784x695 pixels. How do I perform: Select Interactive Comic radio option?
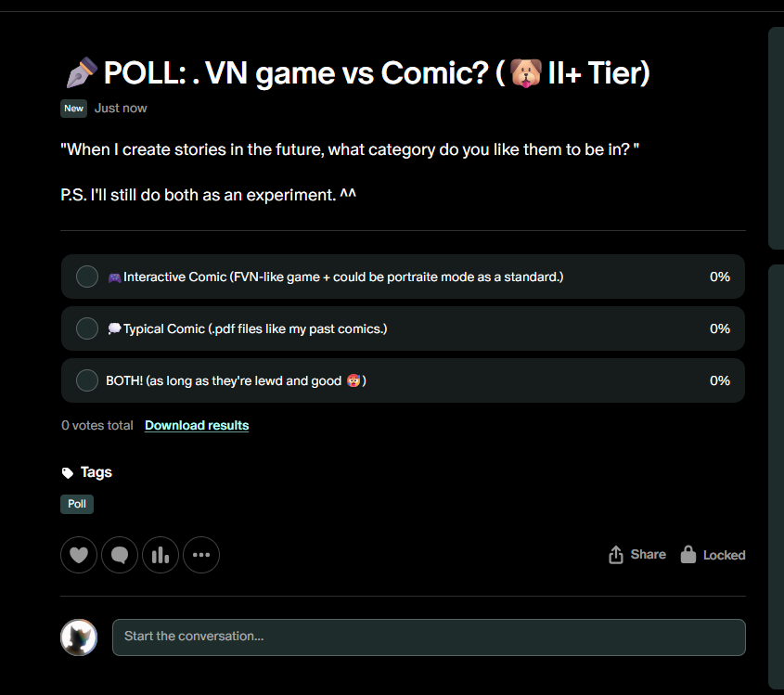[87, 277]
